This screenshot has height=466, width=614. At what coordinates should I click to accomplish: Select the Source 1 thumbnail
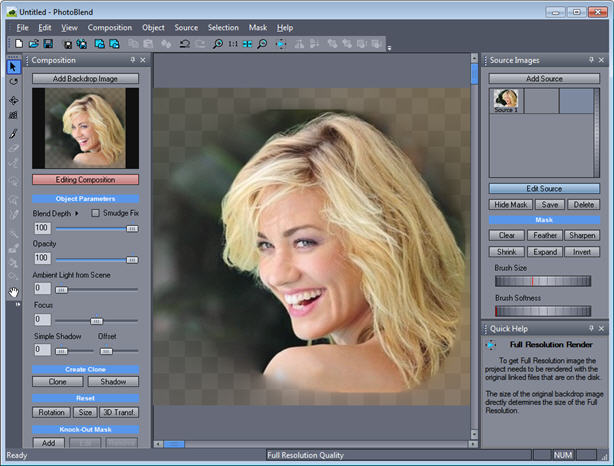point(505,99)
